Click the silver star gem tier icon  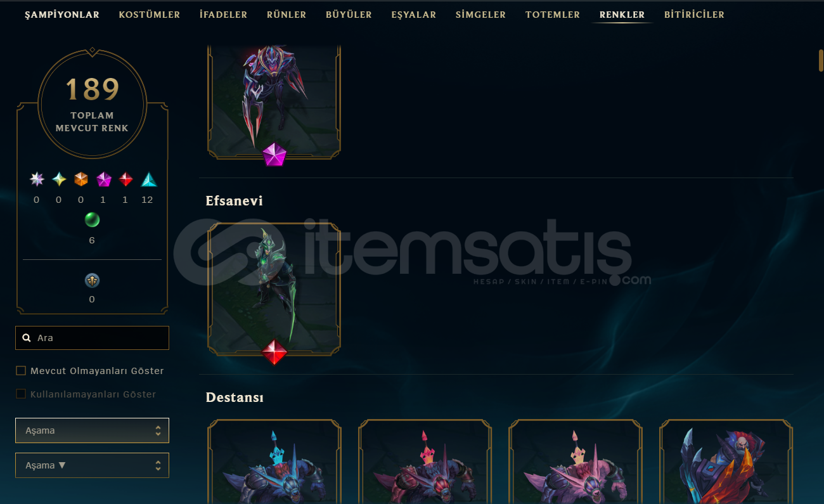37,179
